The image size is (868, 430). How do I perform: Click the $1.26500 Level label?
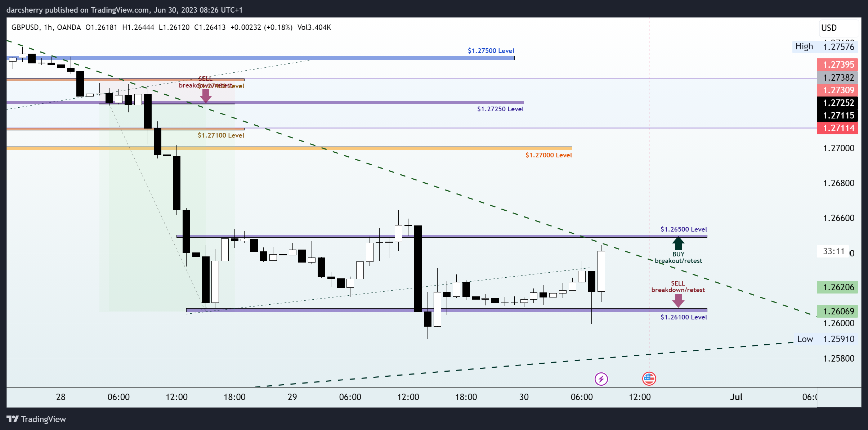pyautogui.click(x=684, y=229)
